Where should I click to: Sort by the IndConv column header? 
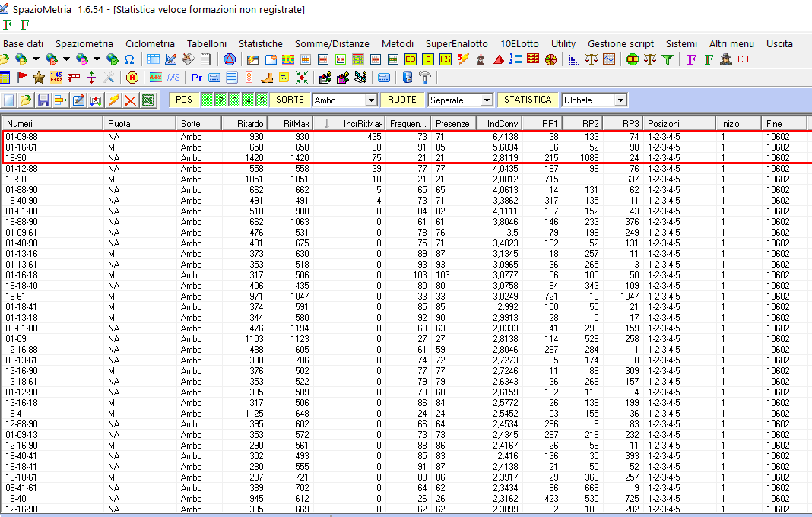pyautogui.click(x=499, y=124)
